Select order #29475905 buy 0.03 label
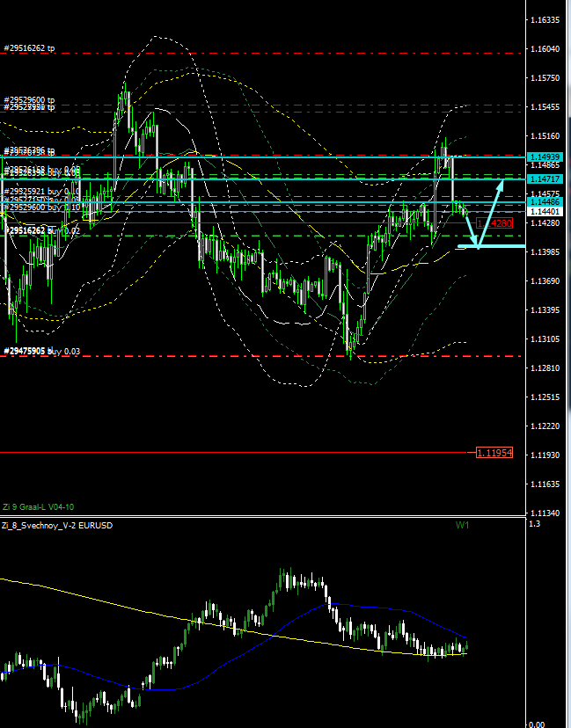The image size is (571, 728). point(42,352)
